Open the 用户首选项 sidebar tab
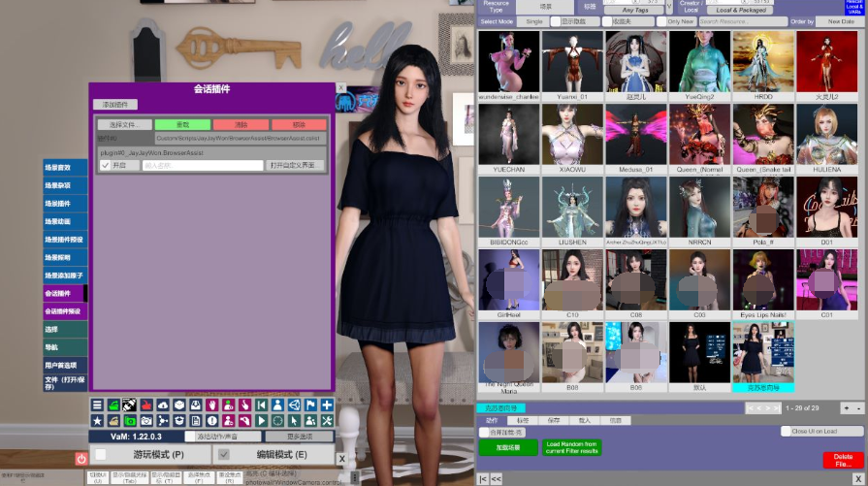The height and width of the screenshot is (486, 868). tap(65, 366)
